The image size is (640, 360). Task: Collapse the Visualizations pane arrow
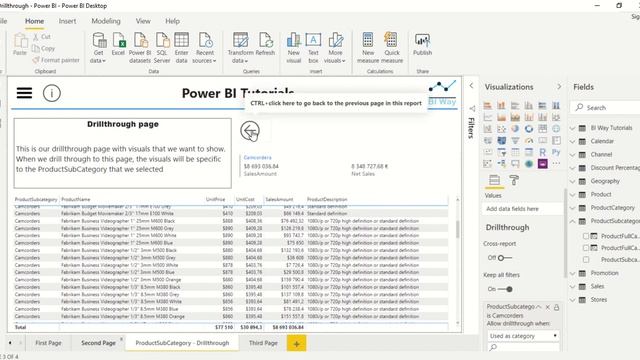click(x=559, y=87)
